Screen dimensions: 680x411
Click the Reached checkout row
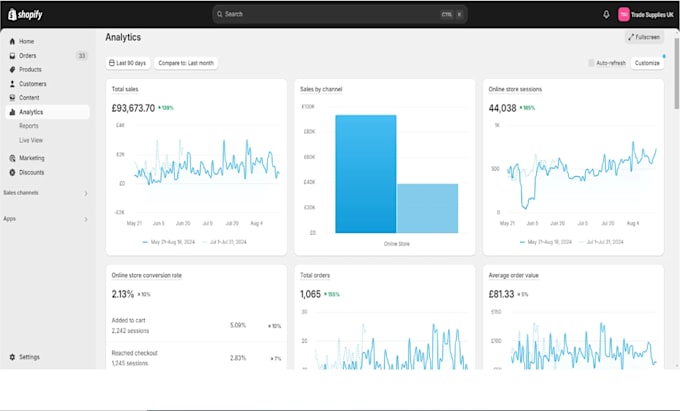196,358
